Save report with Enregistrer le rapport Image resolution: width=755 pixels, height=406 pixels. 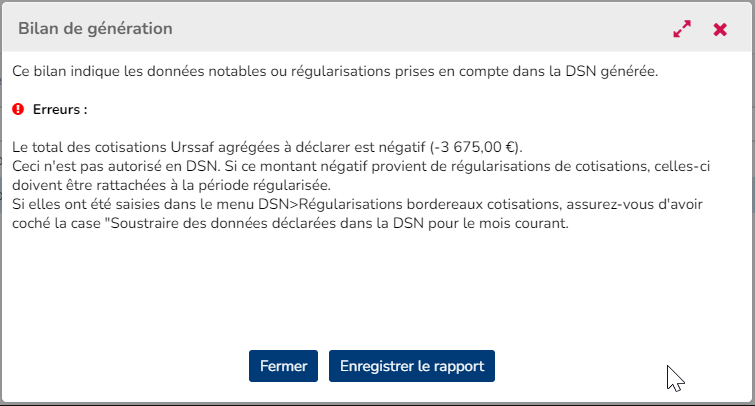pos(411,366)
